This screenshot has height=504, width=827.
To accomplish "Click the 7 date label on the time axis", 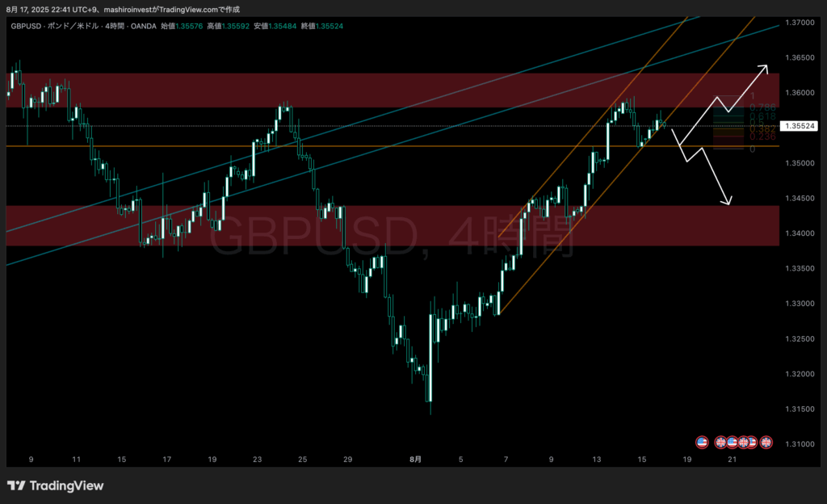I will [x=506, y=460].
